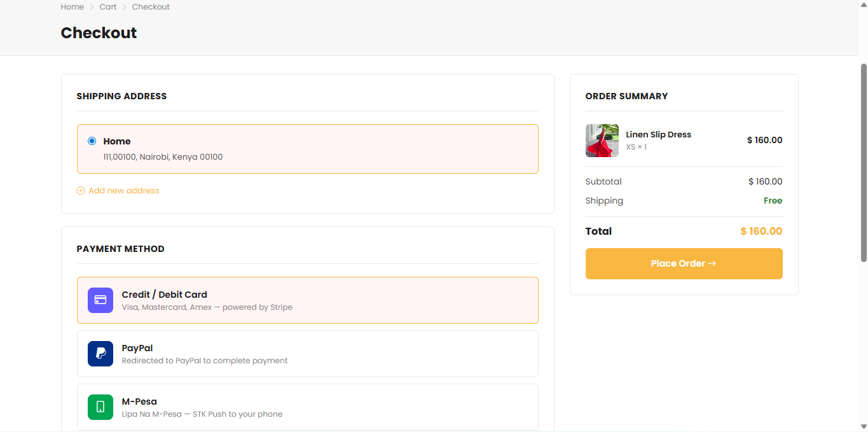This screenshot has height=432, width=868.
Task: Pick M-Pesa as payment method
Action: pyautogui.click(x=307, y=407)
